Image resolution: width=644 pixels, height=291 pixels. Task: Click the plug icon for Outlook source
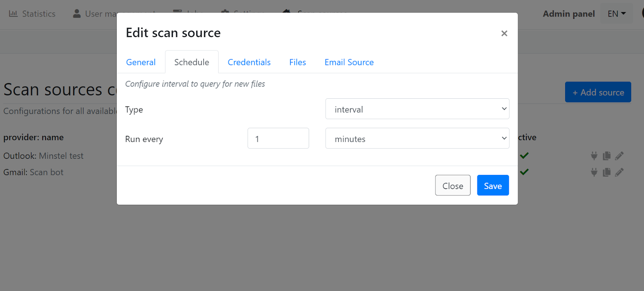pos(594,156)
